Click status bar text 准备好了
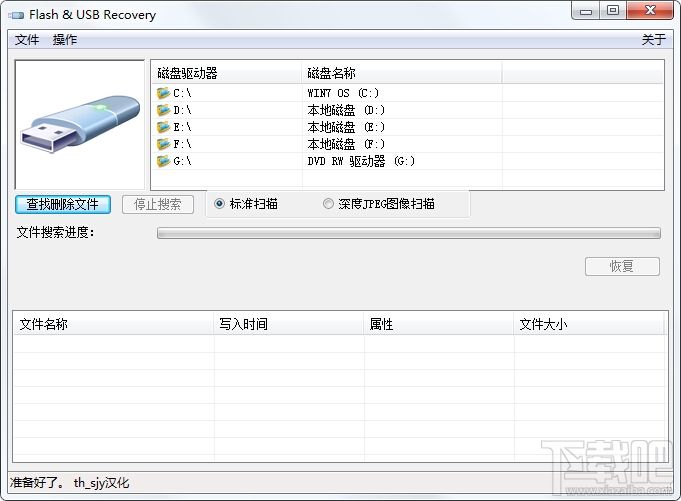 click(37, 482)
